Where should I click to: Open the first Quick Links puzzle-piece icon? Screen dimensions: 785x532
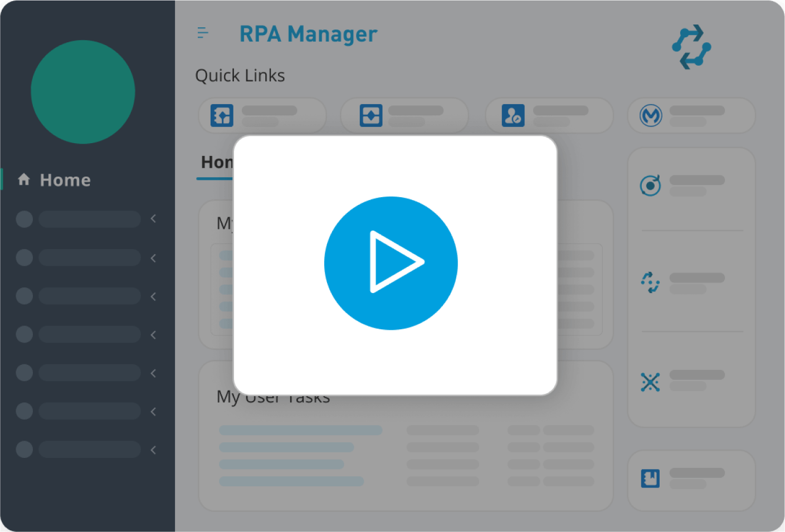[x=222, y=115]
